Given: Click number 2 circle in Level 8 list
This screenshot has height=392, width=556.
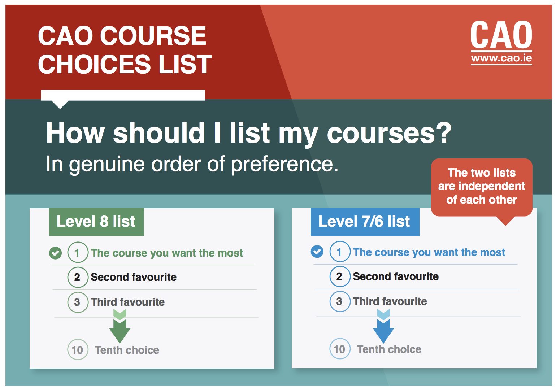Looking at the screenshot, I should [78, 277].
